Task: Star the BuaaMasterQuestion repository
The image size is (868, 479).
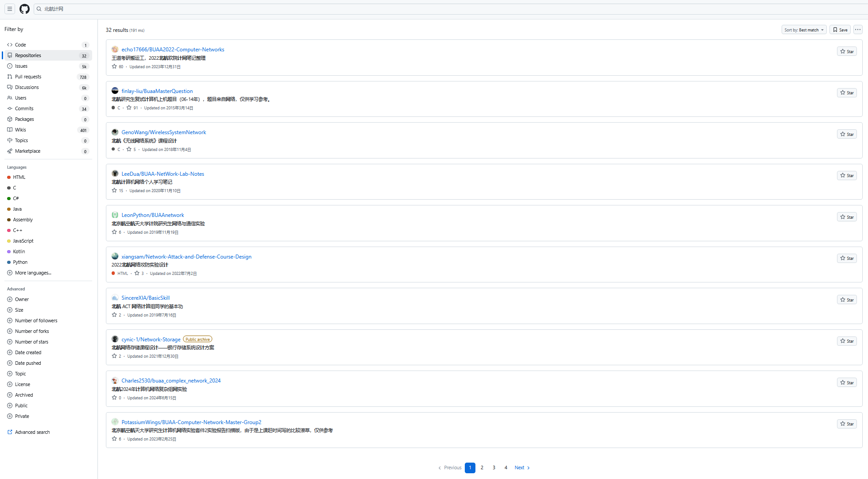Action: [847, 93]
